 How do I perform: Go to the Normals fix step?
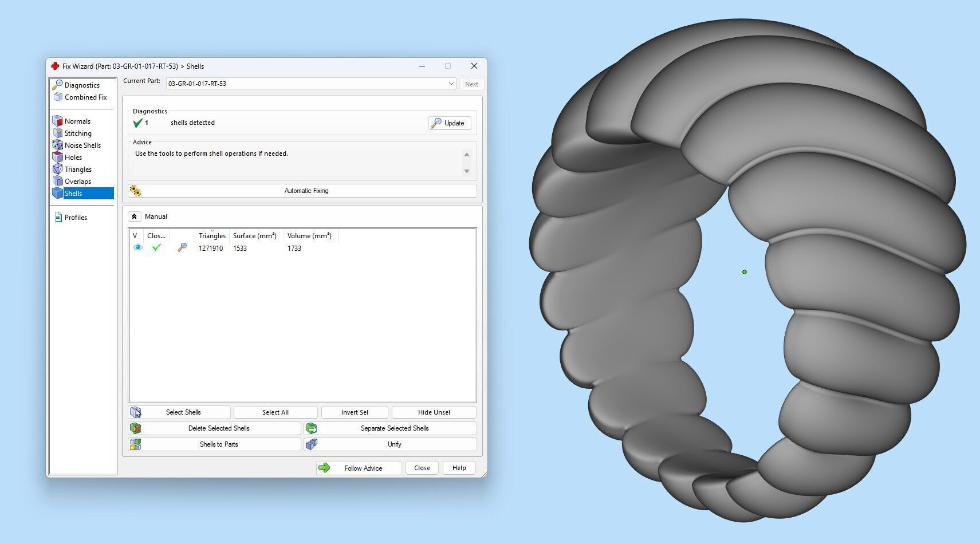pyautogui.click(x=77, y=121)
